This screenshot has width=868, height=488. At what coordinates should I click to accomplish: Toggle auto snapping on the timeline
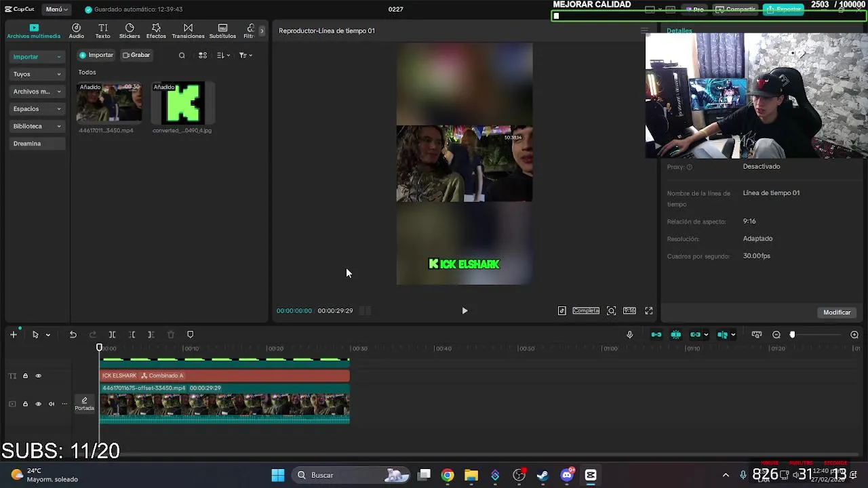pos(675,335)
